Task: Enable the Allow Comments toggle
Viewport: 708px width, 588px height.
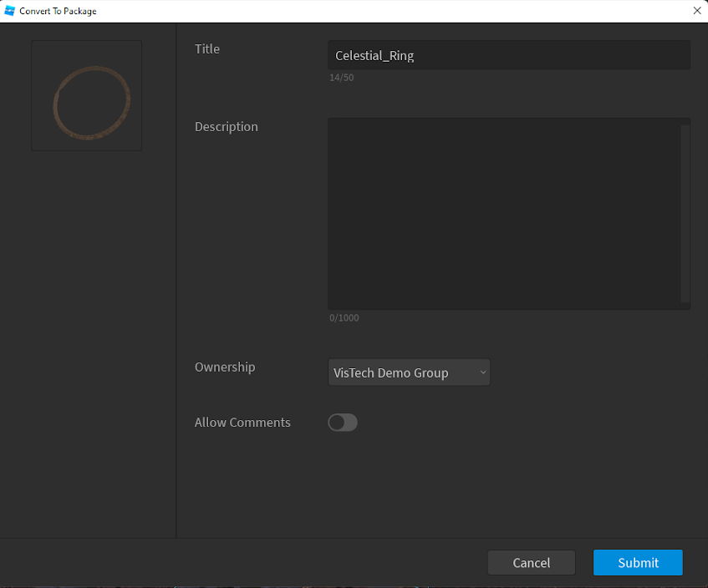Action: tap(343, 423)
